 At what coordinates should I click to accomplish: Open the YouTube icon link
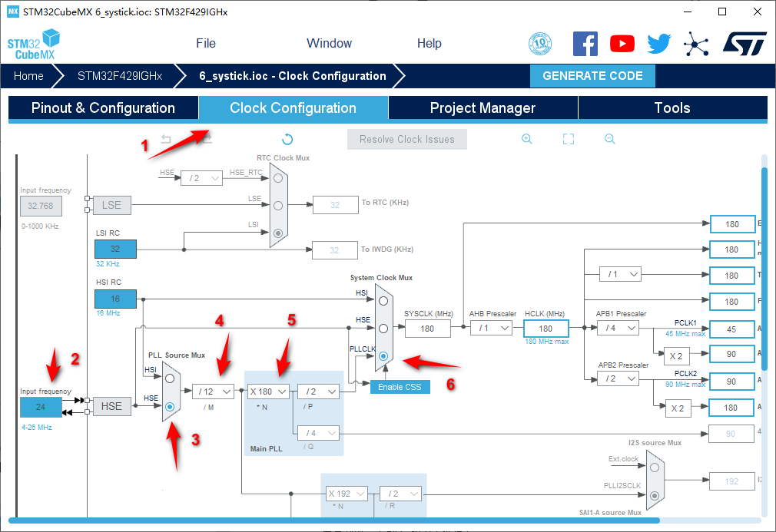(622, 44)
